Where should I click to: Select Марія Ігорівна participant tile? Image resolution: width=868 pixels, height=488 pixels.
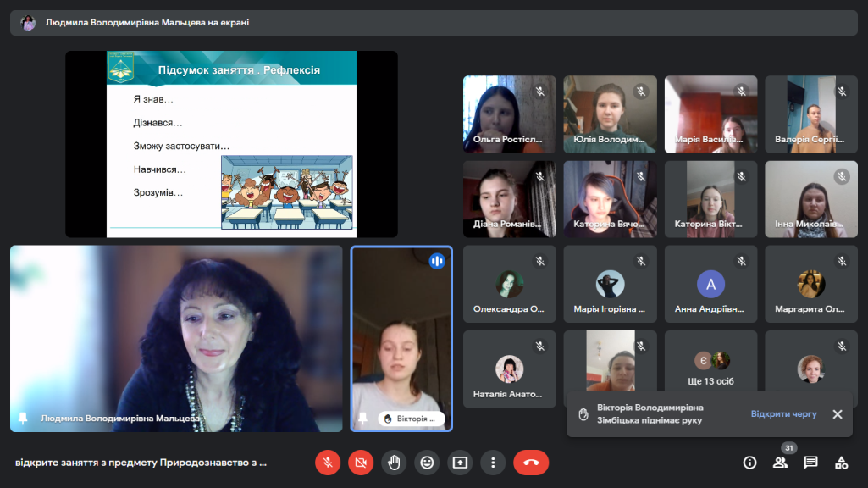click(610, 284)
